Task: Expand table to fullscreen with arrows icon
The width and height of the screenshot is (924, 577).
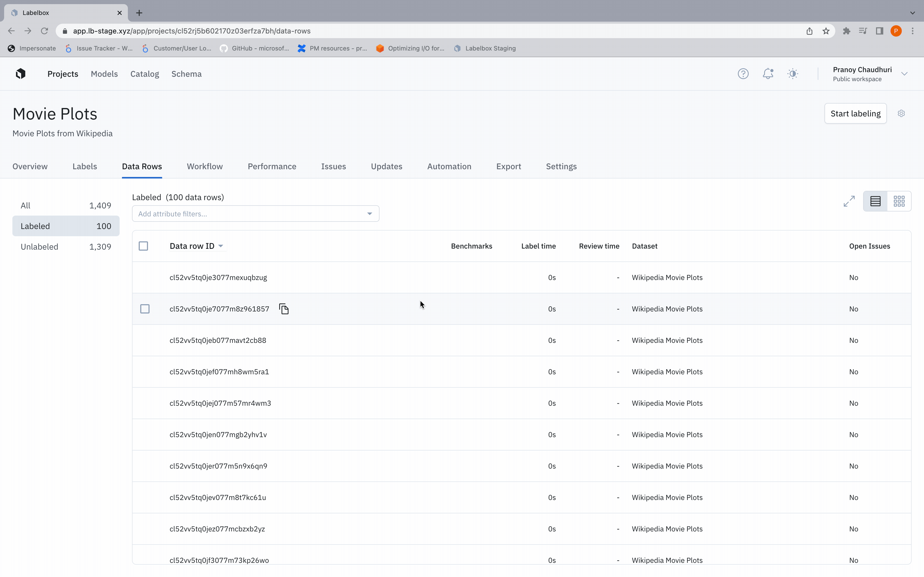Action: coord(849,201)
